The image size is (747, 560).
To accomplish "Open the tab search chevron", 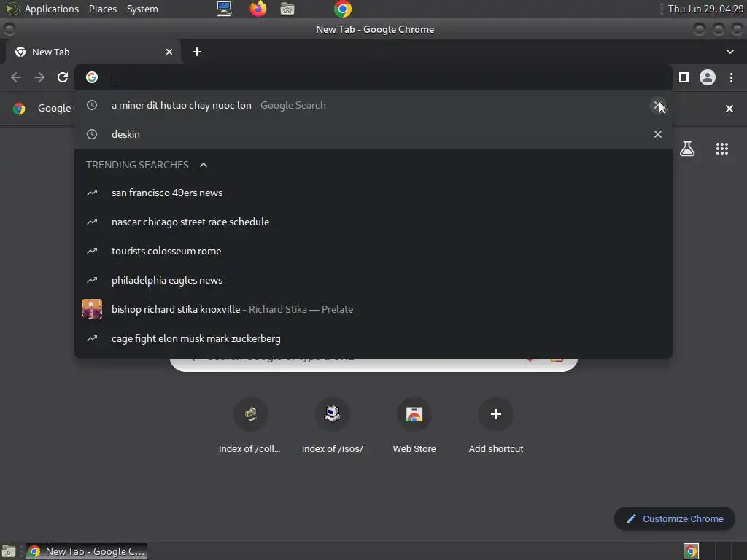I will click(x=730, y=52).
